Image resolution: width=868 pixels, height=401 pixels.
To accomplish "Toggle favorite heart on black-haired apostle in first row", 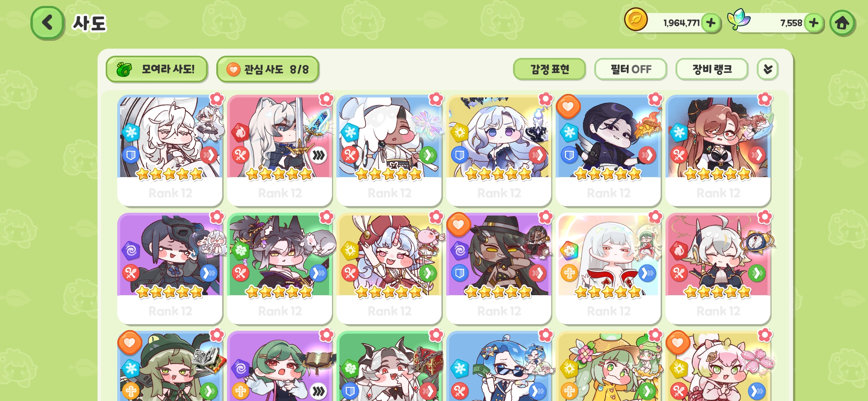I will (568, 107).
